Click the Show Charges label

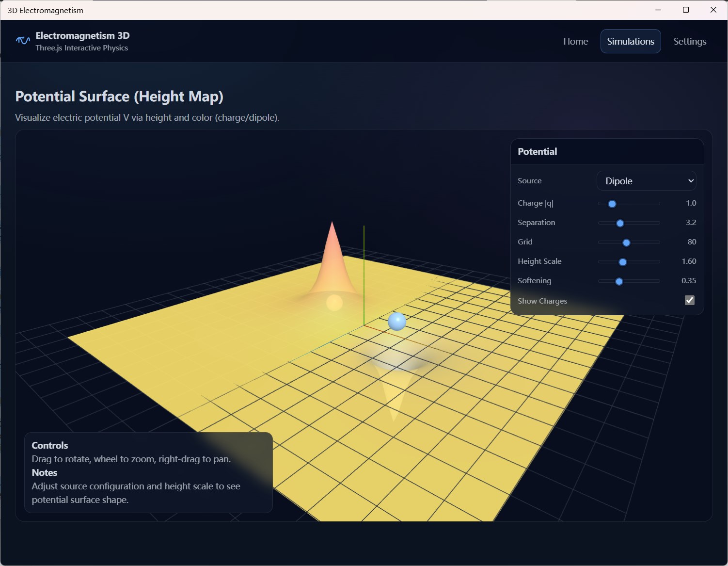(x=542, y=301)
